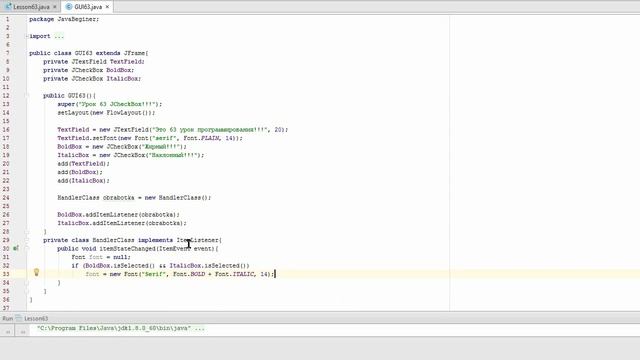
Task: Click the add(TextField) line
Action: (x=84, y=164)
